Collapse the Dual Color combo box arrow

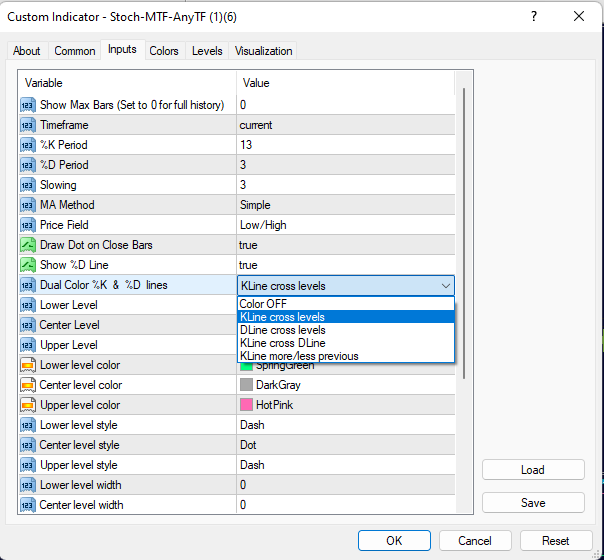(x=445, y=286)
